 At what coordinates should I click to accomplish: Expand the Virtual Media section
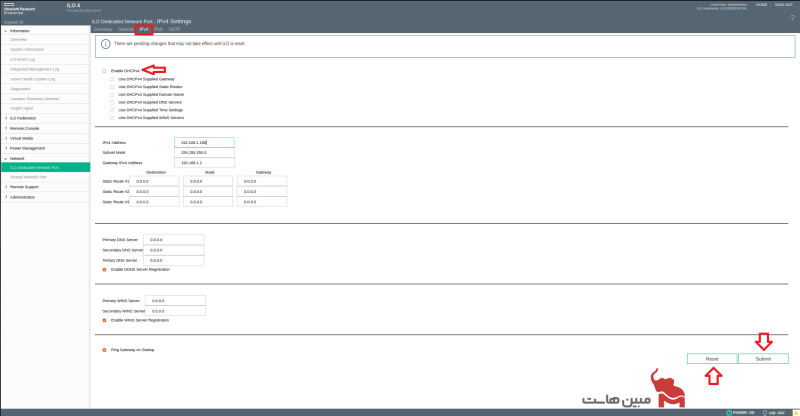coord(6,138)
